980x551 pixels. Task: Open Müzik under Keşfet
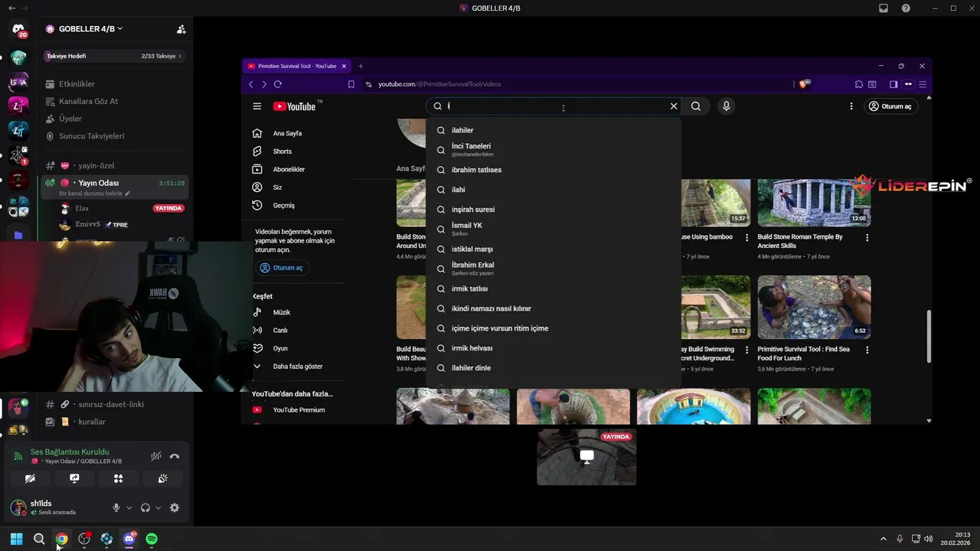point(282,312)
